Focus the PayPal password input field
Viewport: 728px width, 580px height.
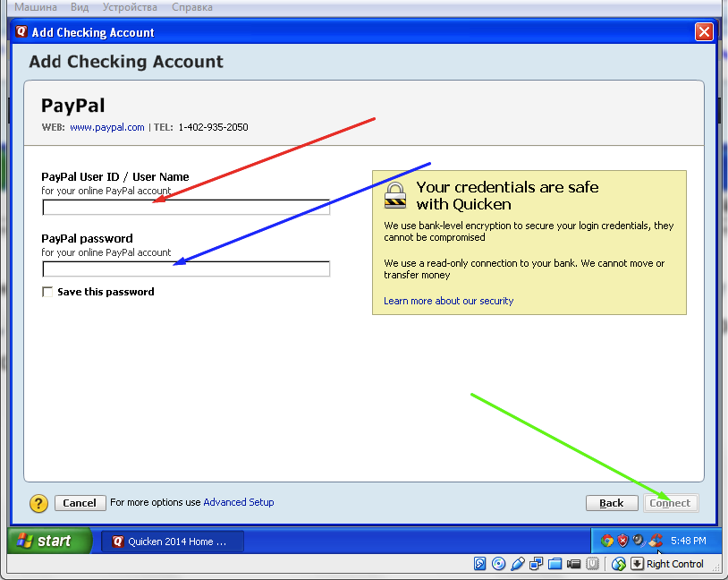(186, 269)
